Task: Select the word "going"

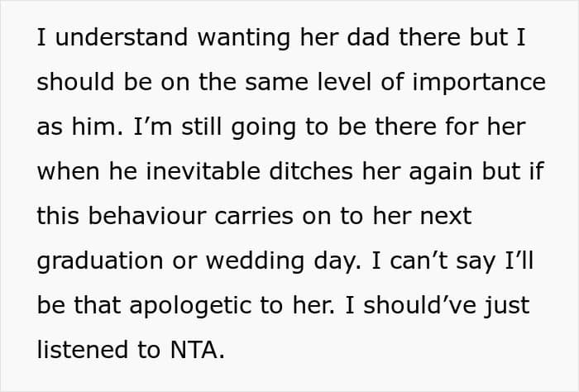Action: point(263,128)
